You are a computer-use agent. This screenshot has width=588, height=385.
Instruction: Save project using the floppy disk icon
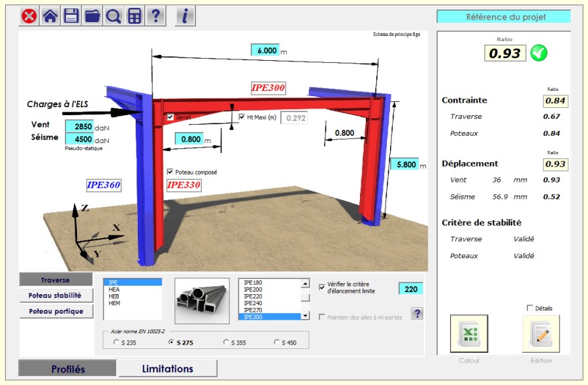[x=71, y=17]
